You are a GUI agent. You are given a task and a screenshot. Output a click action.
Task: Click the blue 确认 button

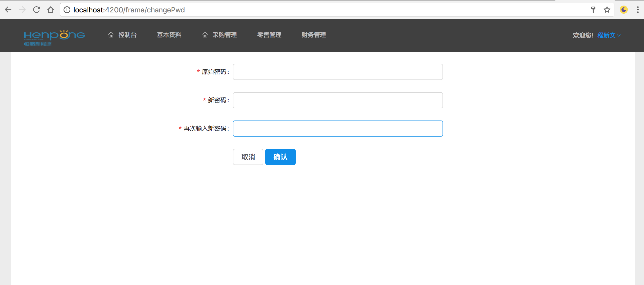coord(280,157)
